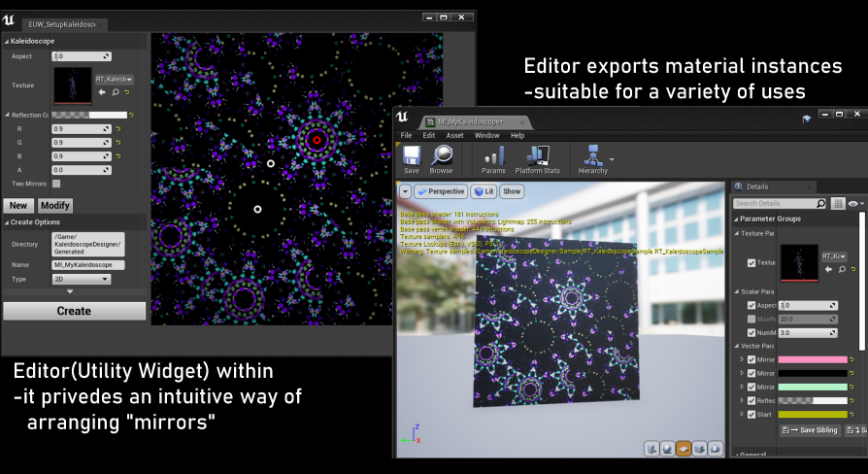Reset the G value to default
This screenshot has width=868, height=474.
[117, 143]
